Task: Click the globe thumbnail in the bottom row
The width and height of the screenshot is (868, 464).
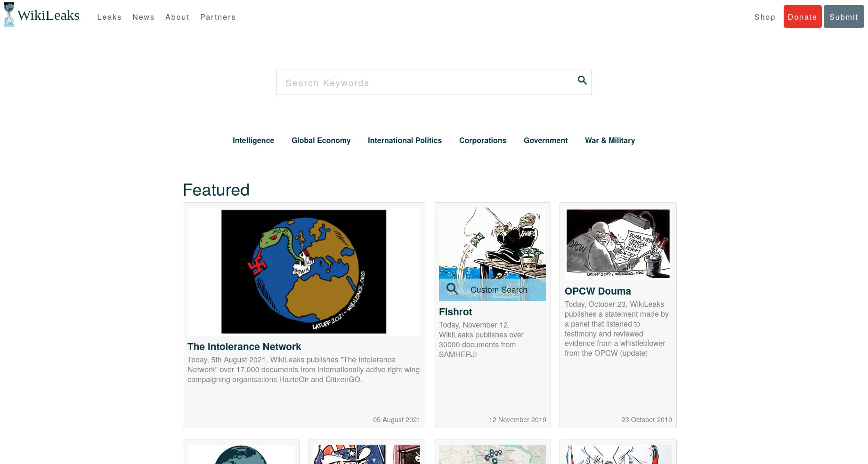Action: [241, 454]
